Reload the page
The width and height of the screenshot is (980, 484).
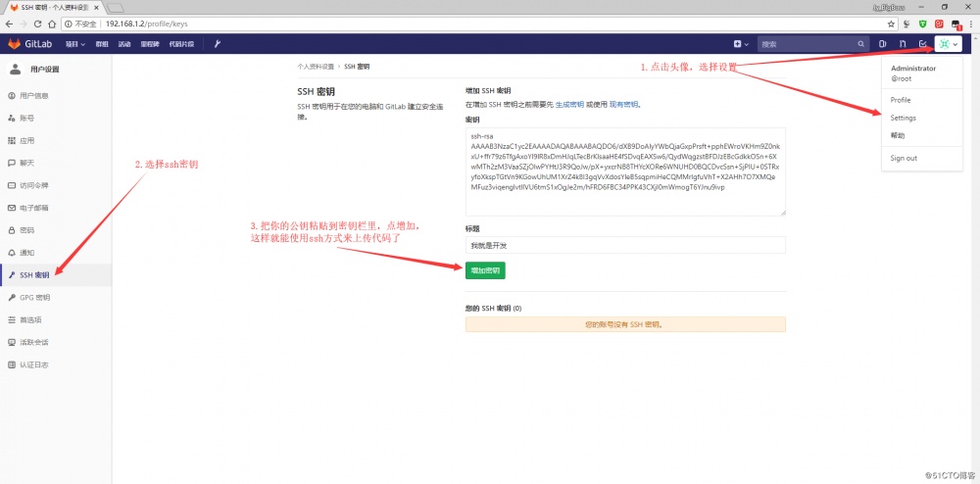click(x=37, y=24)
